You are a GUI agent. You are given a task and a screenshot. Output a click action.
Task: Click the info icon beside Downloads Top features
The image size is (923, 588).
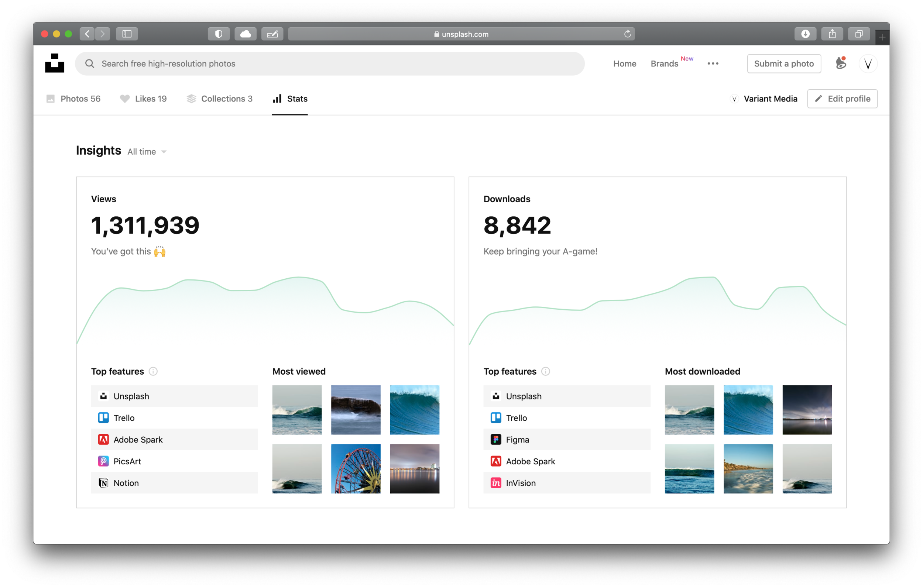tap(545, 371)
